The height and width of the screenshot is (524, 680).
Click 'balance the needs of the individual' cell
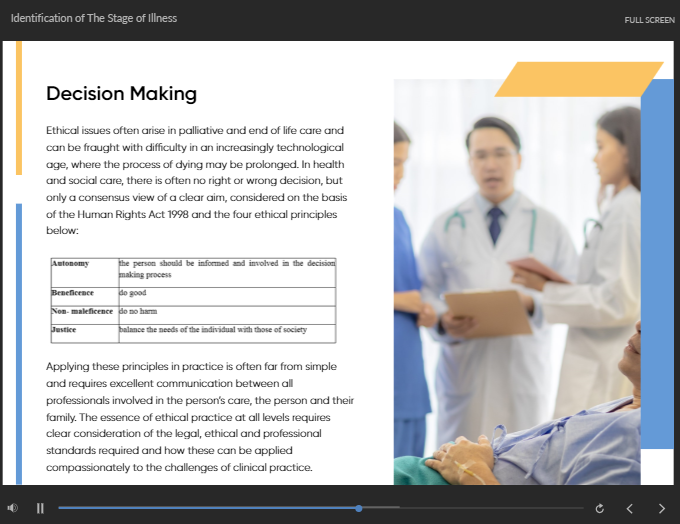[x=227, y=333]
